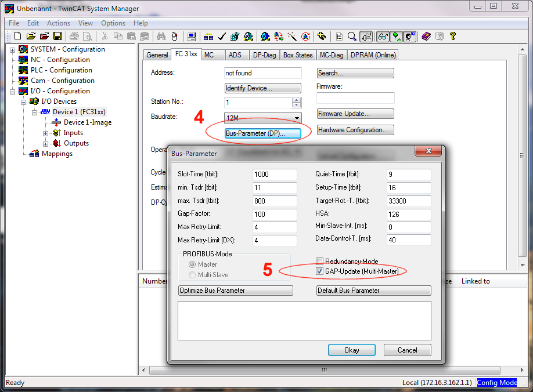Open the File menu
This screenshot has width=533, height=392.
tap(14, 23)
